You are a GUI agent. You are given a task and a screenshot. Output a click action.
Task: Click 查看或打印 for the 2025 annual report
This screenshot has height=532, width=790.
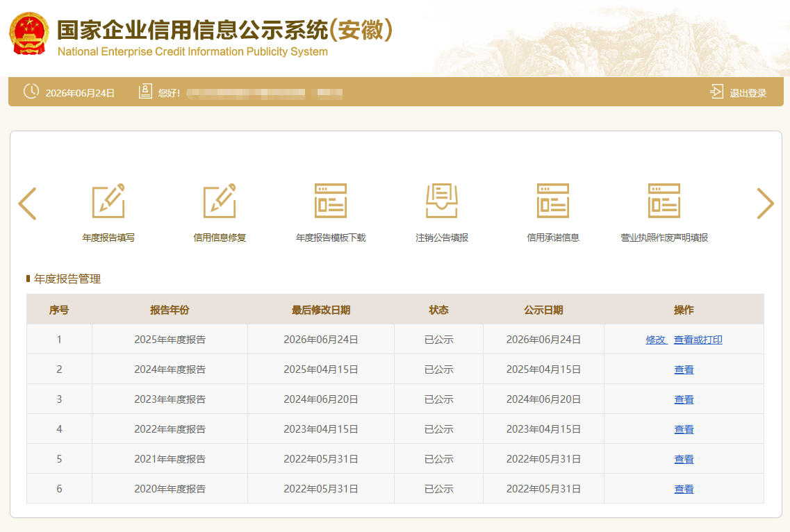point(698,340)
